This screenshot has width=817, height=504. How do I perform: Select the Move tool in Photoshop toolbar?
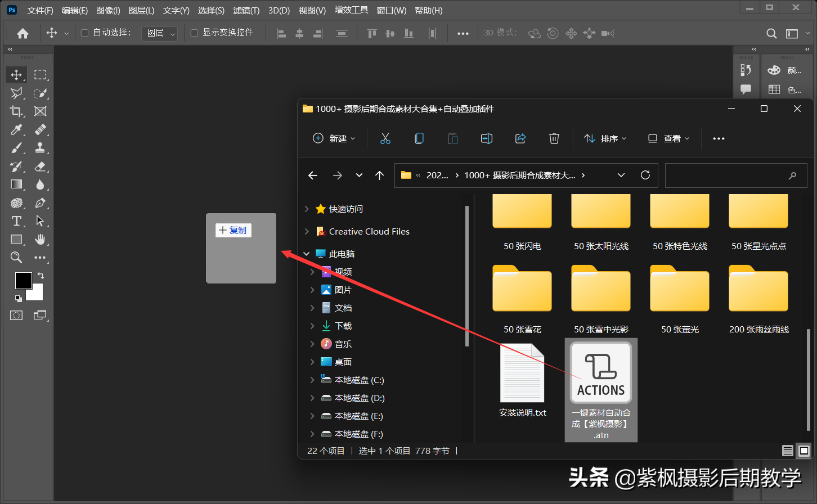(x=16, y=75)
